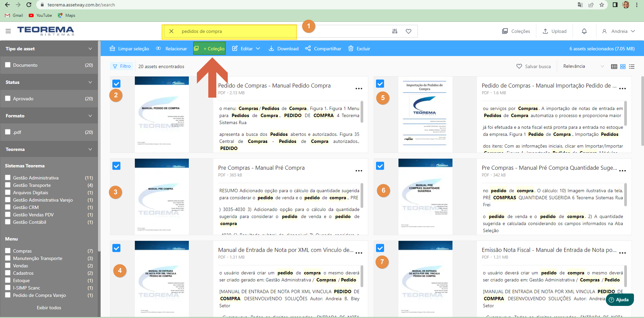Click the Filtro button
Screen dimensions: 644x318
tap(122, 66)
